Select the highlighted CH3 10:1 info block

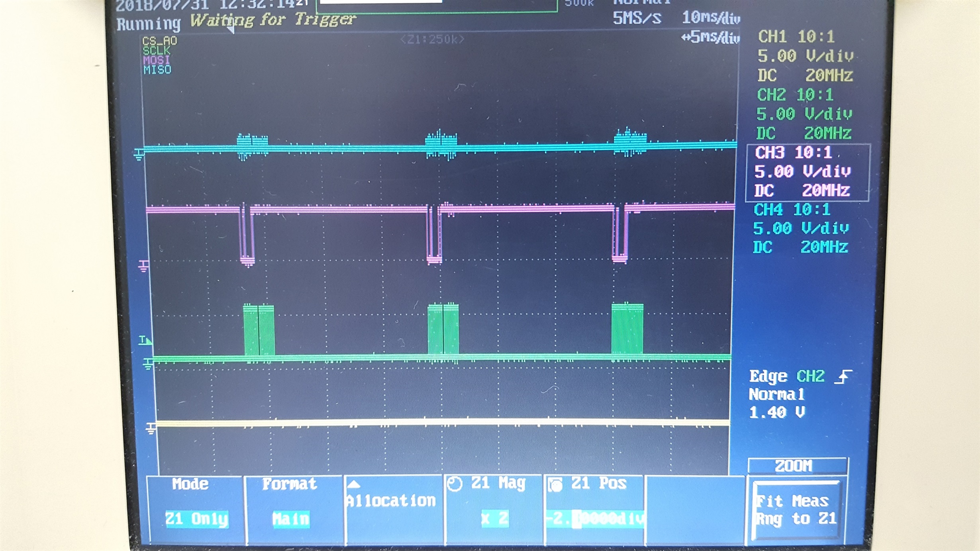click(807, 172)
